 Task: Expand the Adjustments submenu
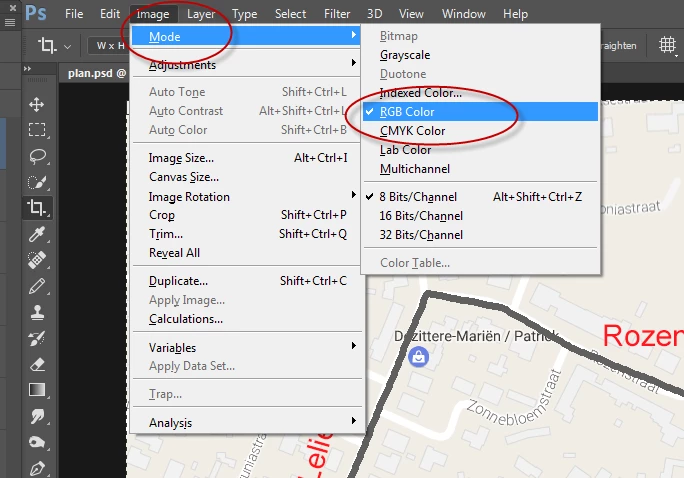click(248, 65)
